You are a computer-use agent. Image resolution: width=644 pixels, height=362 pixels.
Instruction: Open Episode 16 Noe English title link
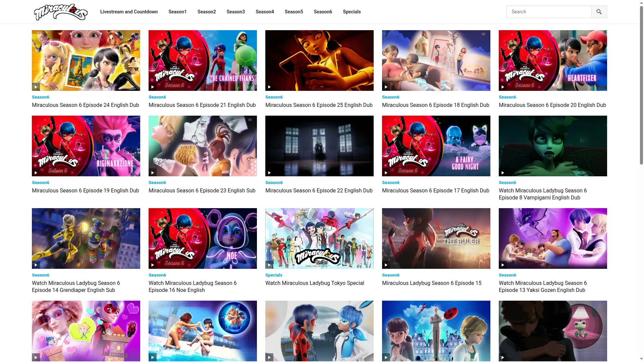point(193,287)
